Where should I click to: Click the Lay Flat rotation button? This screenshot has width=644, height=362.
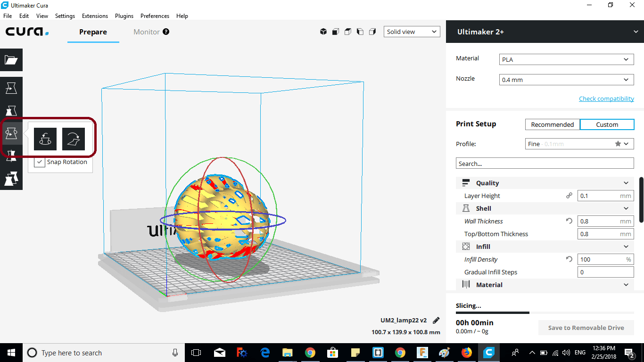coord(74,139)
